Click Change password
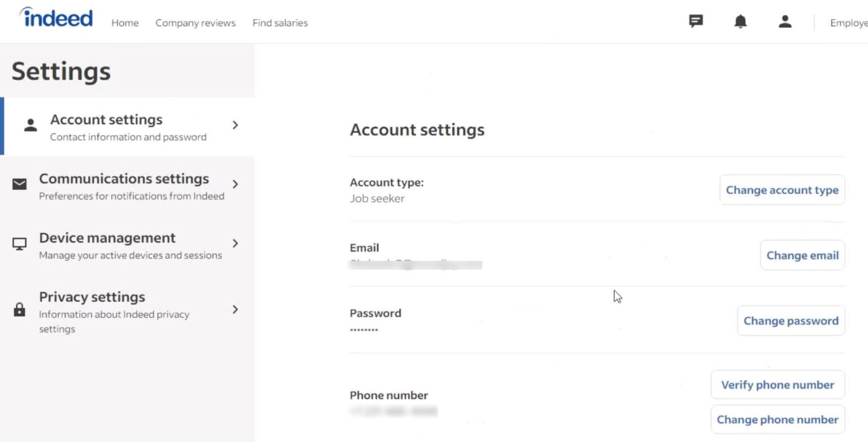The image size is (868, 442). pos(791,320)
